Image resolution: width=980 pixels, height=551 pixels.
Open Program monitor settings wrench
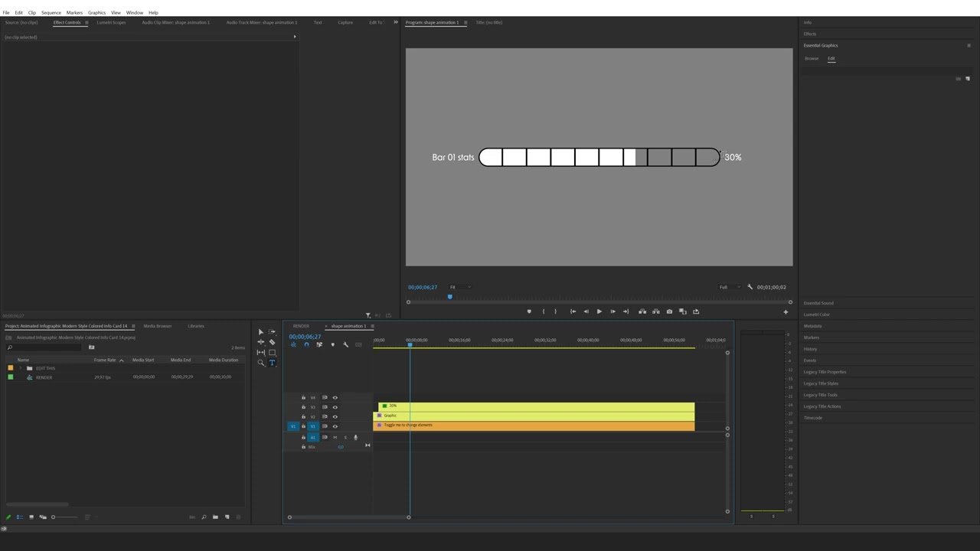pyautogui.click(x=750, y=287)
